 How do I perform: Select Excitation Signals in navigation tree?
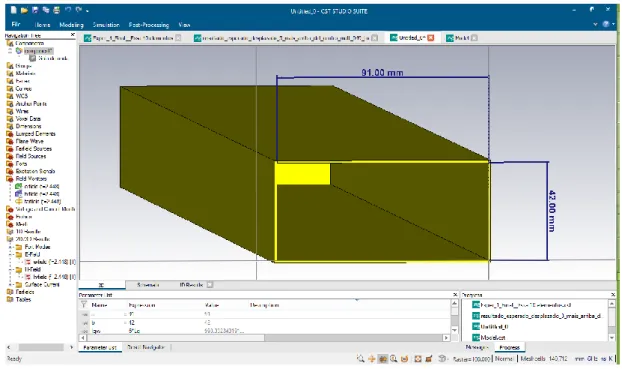pos(35,171)
